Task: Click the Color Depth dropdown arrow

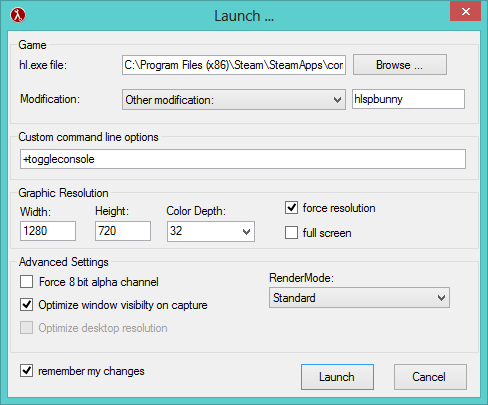Action: click(246, 231)
